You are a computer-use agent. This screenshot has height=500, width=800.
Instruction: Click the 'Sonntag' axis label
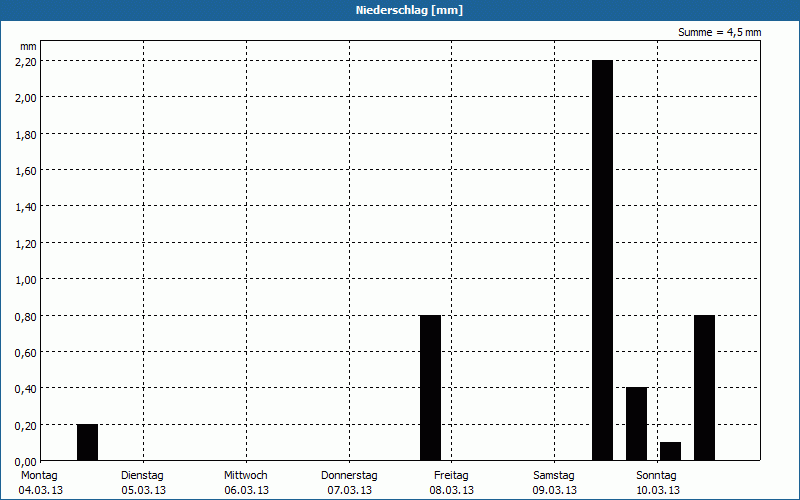point(656,476)
